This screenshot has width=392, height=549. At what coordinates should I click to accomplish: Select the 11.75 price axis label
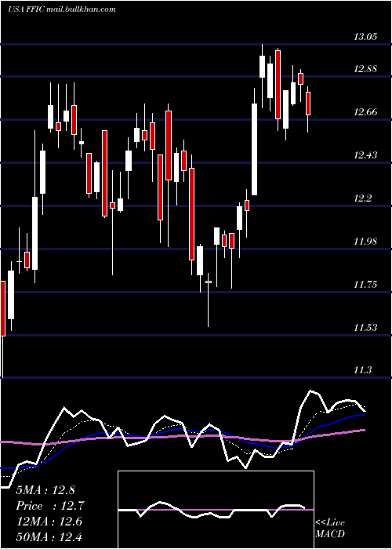365,284
